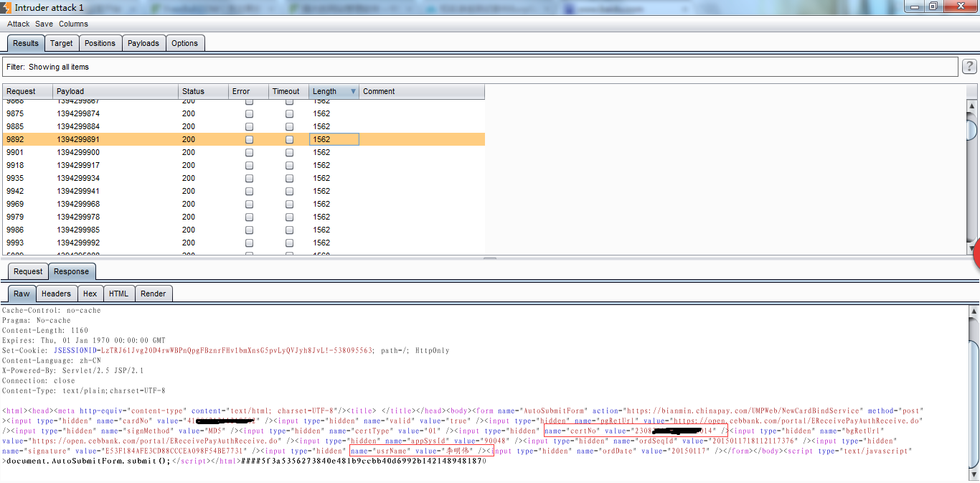
Task: Select result row request 9935
Action: [244, 178]
